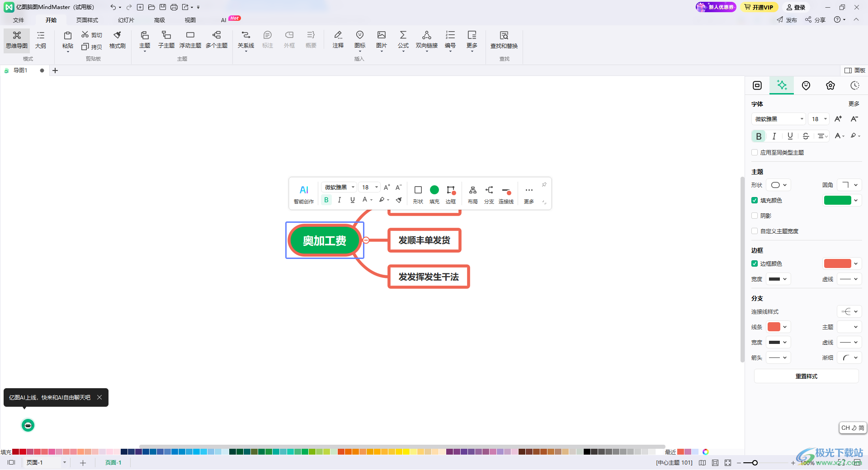Image resolution: width=868 pixels, height=470 pixels.
Task: Switch to the 高级 tab
Action: [x=160, y=20]
